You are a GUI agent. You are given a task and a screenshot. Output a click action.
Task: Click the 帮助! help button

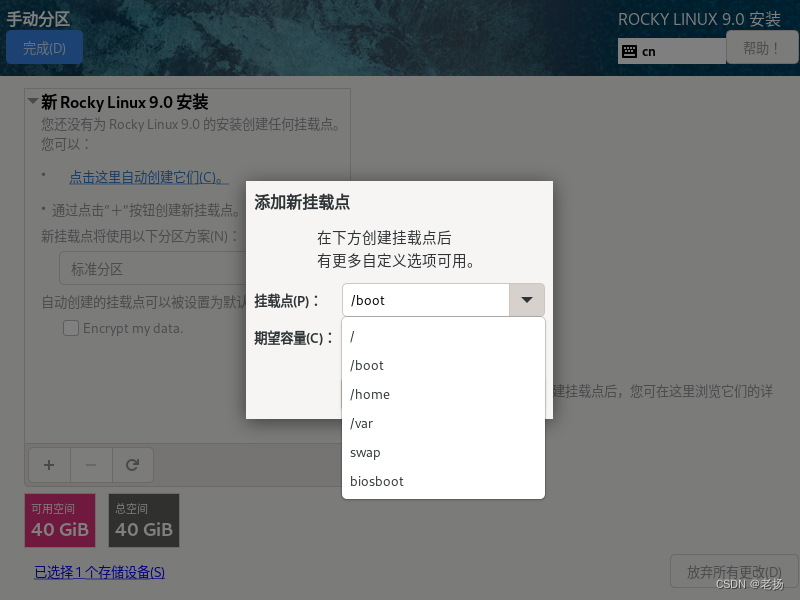[762, 47]
